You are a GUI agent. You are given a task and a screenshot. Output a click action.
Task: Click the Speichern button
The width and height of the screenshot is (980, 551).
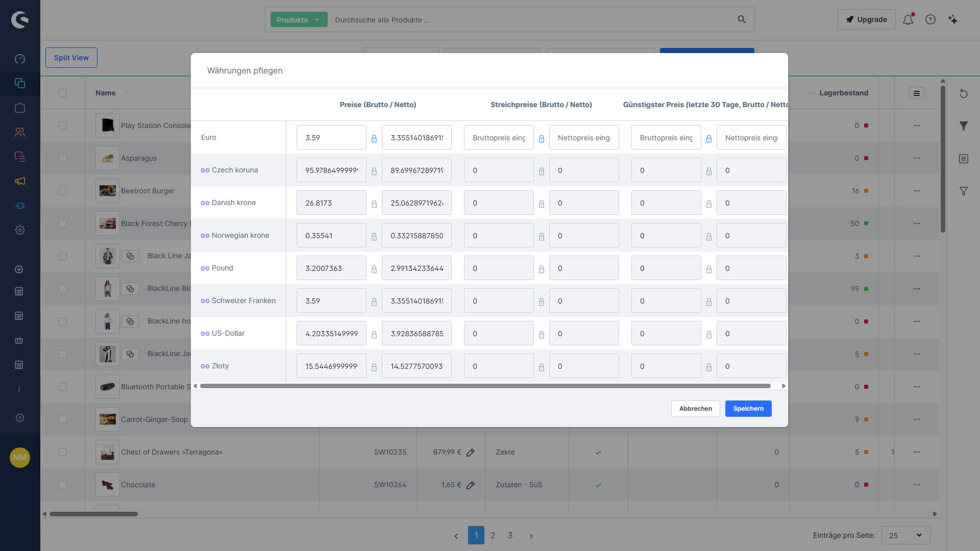click(748, 409)
